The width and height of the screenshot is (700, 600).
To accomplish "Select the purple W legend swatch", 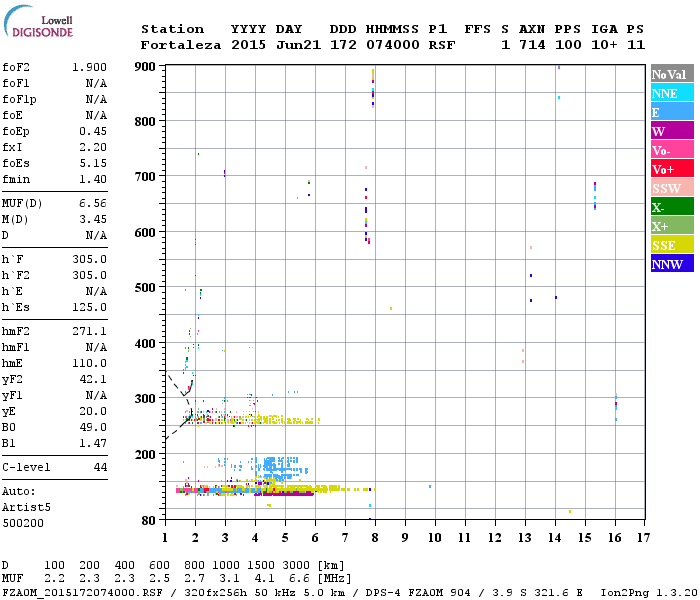I will (x=672, y=131).
